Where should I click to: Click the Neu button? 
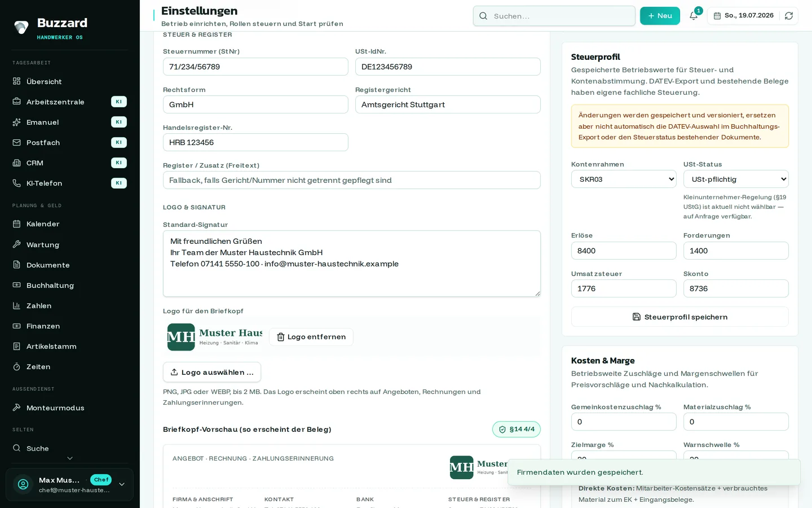pos(660,16)
